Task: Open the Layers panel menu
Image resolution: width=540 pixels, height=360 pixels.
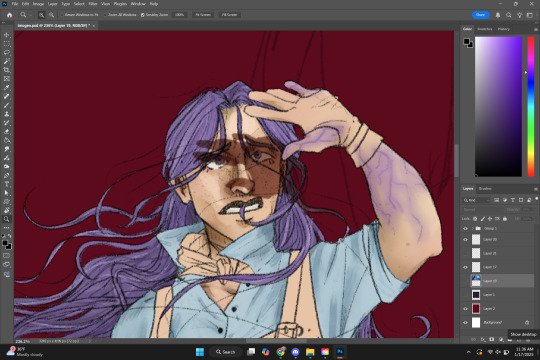Action: 536,189
